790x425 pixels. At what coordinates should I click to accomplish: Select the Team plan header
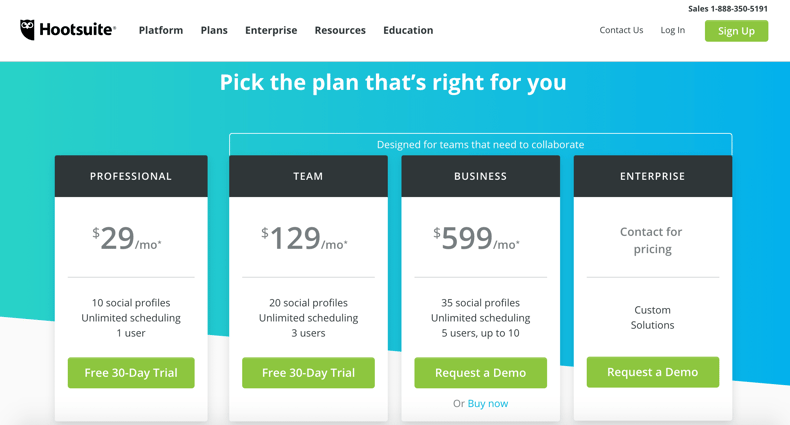308,176
